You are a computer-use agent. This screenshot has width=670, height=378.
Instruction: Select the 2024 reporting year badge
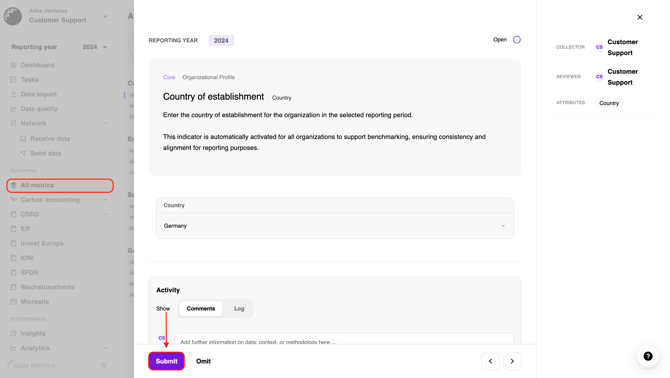click(x=221, y=41)
